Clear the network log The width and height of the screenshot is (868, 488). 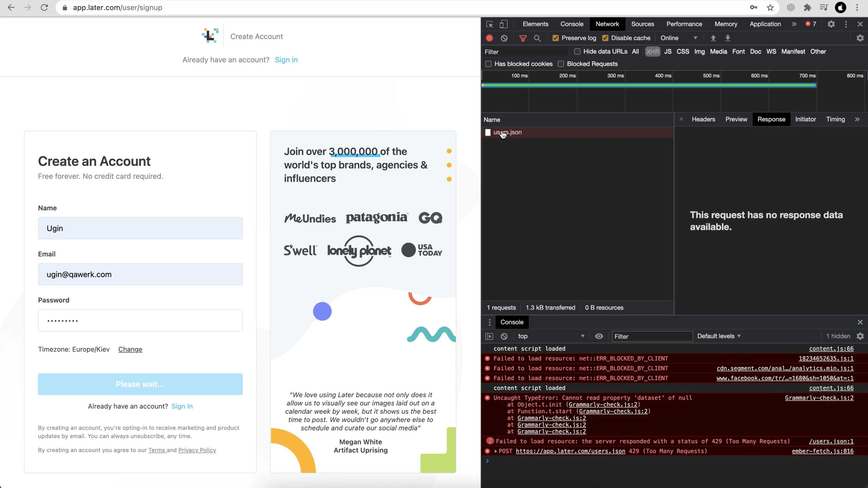tap(504, 38)
